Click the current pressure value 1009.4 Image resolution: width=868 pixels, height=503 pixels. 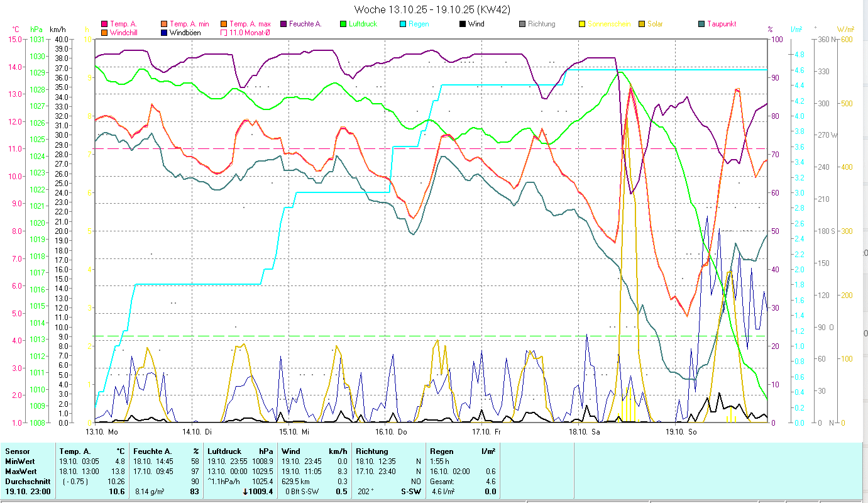point(260,492)
